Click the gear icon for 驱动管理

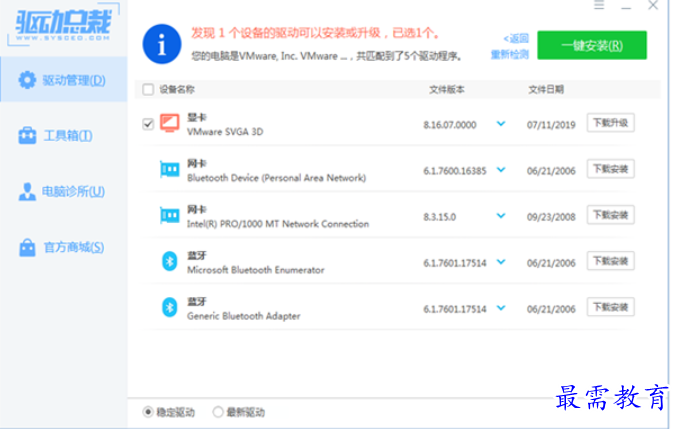click(x=27, y=80)
